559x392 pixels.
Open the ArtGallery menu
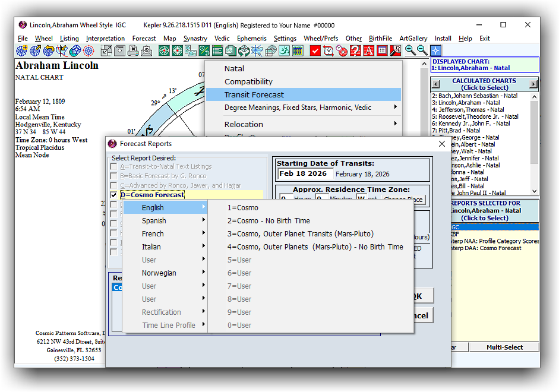(413, 39)
